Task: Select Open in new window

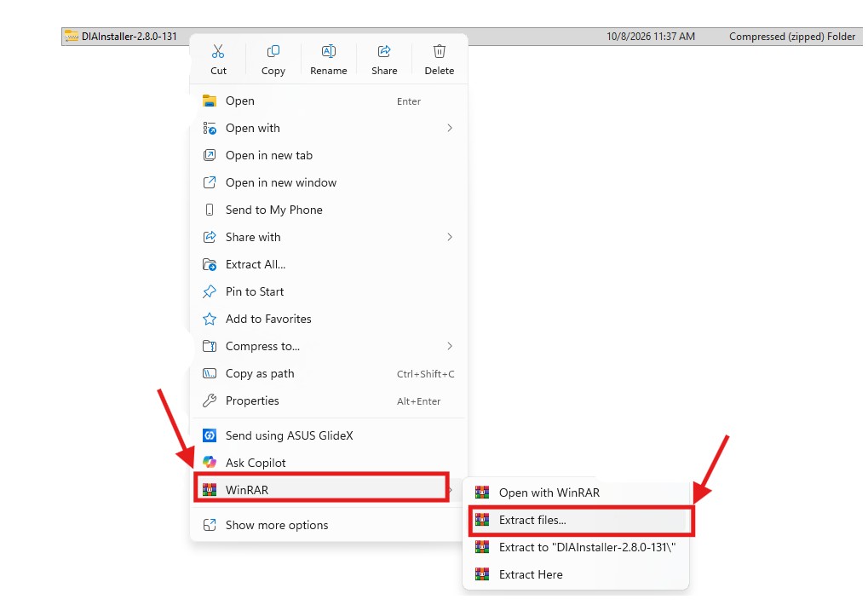Action: tap(329, 182)
